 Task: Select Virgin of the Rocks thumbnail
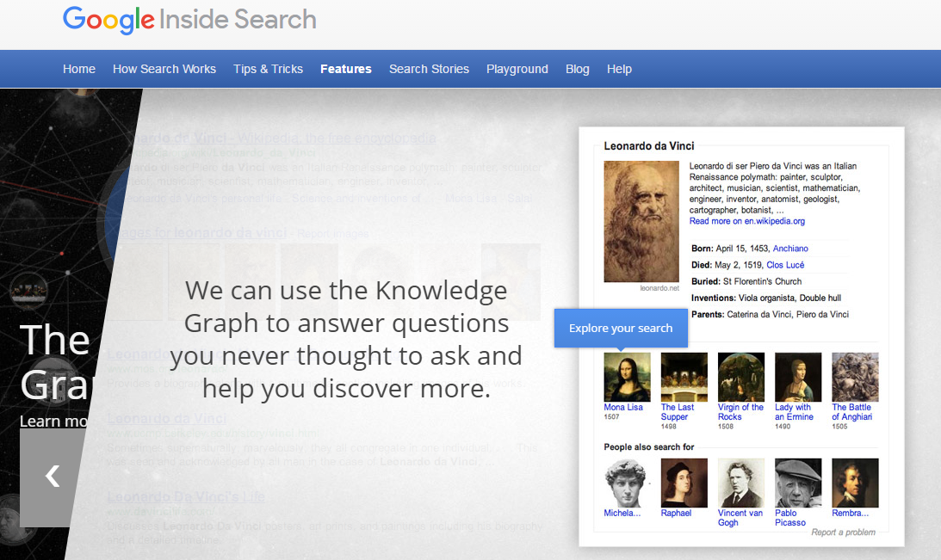[x=741, y=377]
